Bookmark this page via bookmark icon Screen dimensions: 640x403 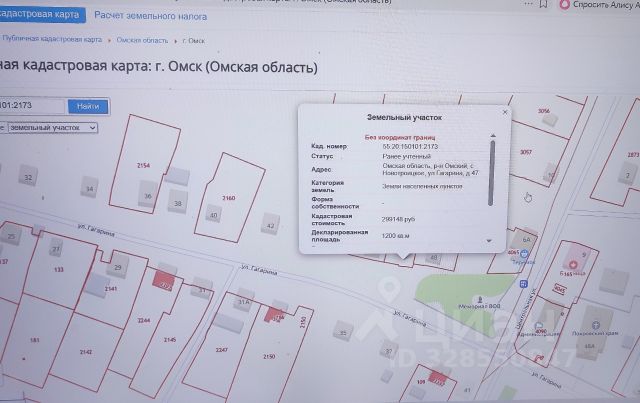tap(543, 4)
